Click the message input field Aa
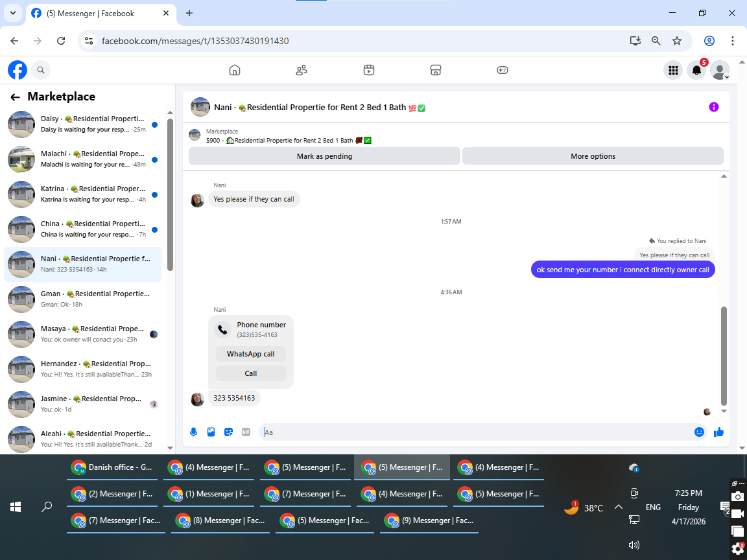This screenshot has width=747, height=560. [475, 432]
